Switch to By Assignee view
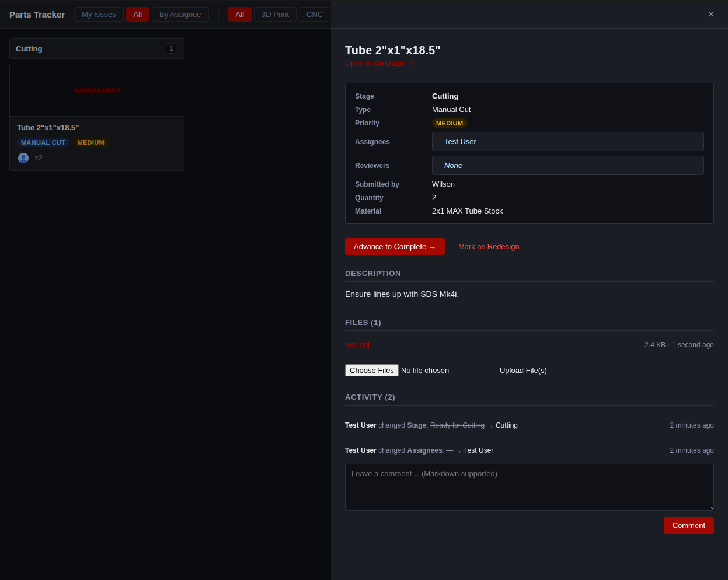Screen dimensions: 728x580 pyautogui.click(x=180, y=14)
